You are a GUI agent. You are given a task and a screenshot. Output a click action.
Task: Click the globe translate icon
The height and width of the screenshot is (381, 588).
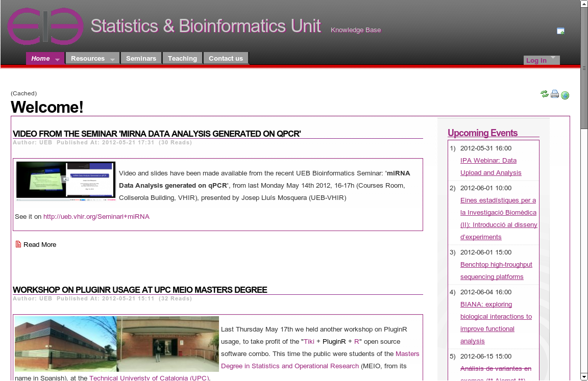pyautogui.click(x=565, y=95)
